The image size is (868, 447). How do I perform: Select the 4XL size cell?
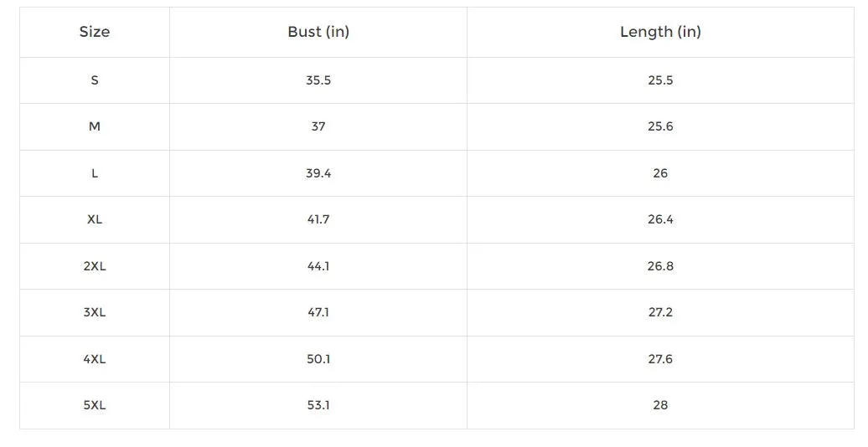(95, 359)
